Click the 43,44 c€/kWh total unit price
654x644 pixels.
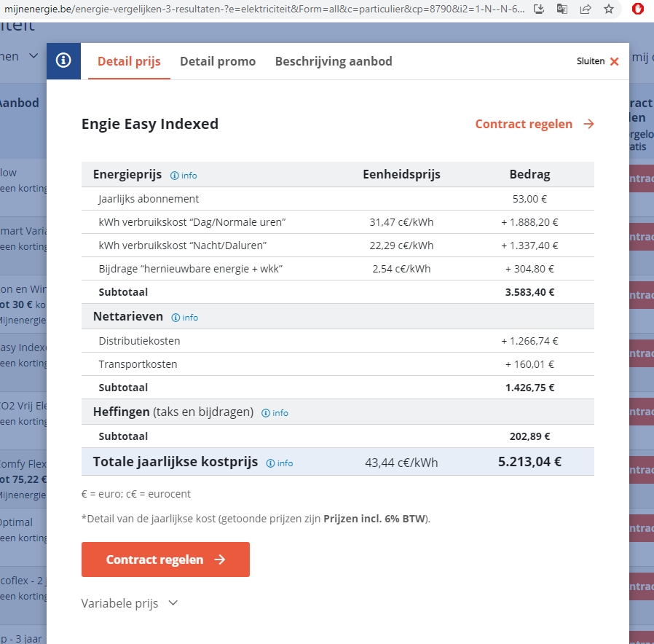401,463
